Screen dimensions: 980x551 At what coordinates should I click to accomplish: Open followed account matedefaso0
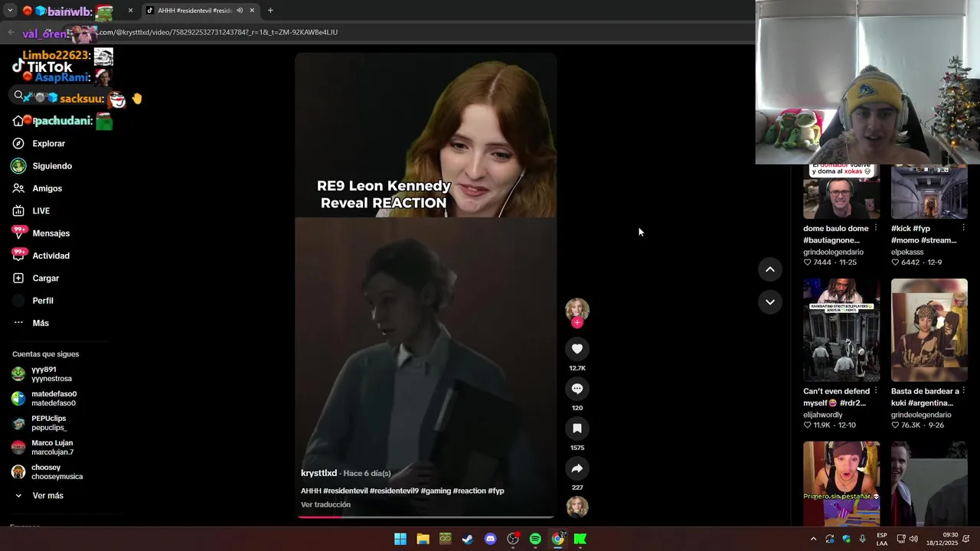click(x=46, y=399)
